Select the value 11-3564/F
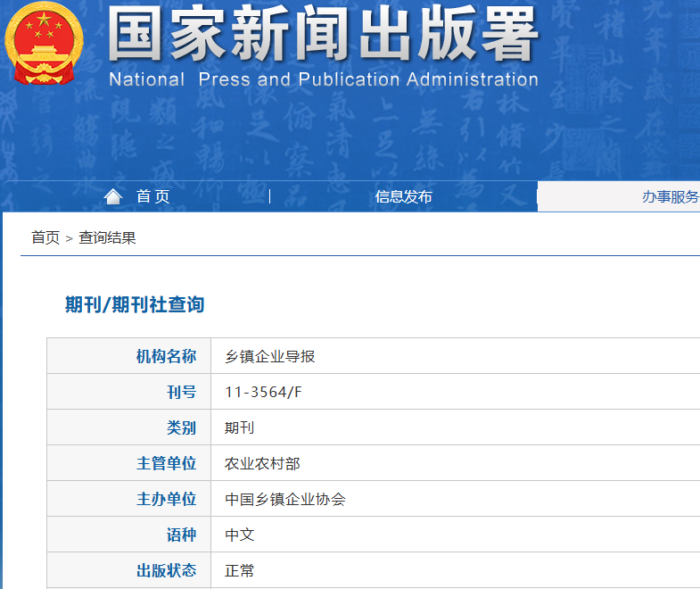This screenshot has width=700, height=589. click(x=263, y=392)
